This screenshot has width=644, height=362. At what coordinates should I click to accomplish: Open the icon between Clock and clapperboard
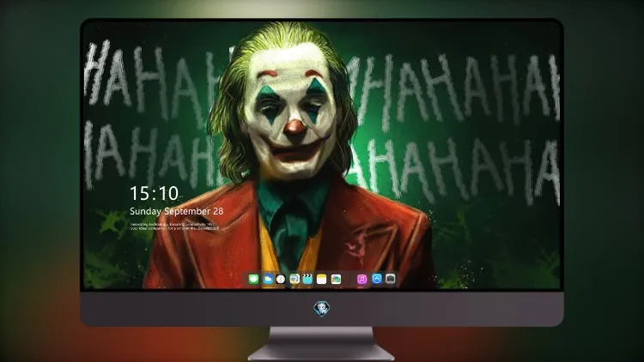click(294, 280)
